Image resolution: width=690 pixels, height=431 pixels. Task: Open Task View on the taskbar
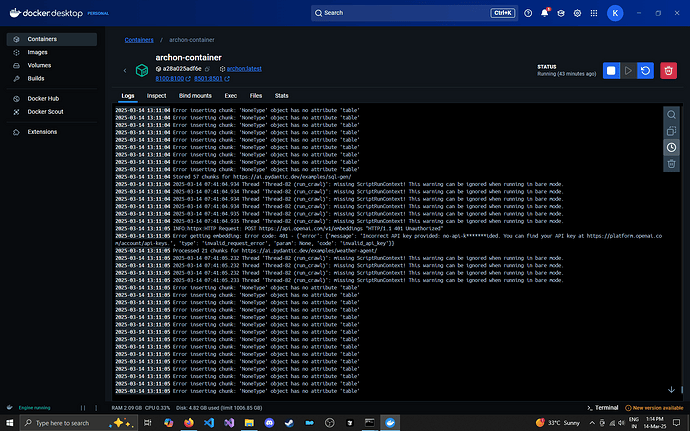coord(148,423)
